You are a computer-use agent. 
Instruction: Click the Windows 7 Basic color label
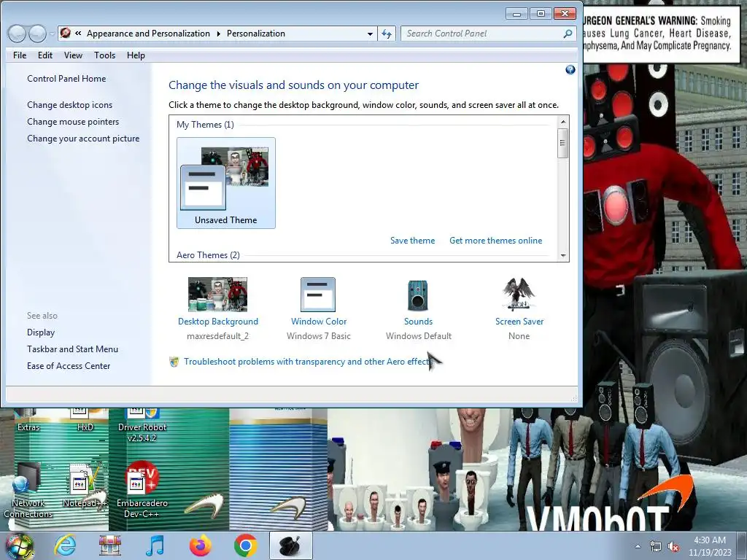(319, 335)
